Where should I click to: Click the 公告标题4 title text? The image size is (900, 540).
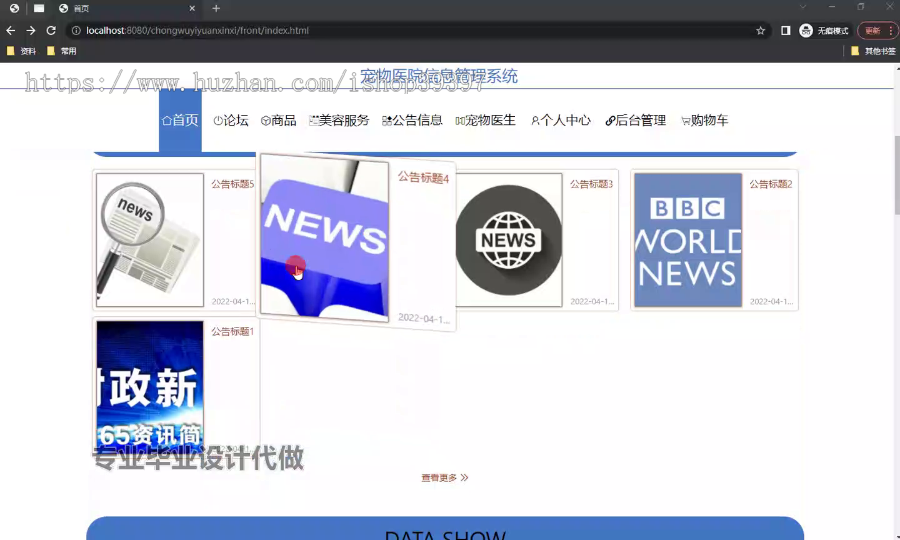423,177
